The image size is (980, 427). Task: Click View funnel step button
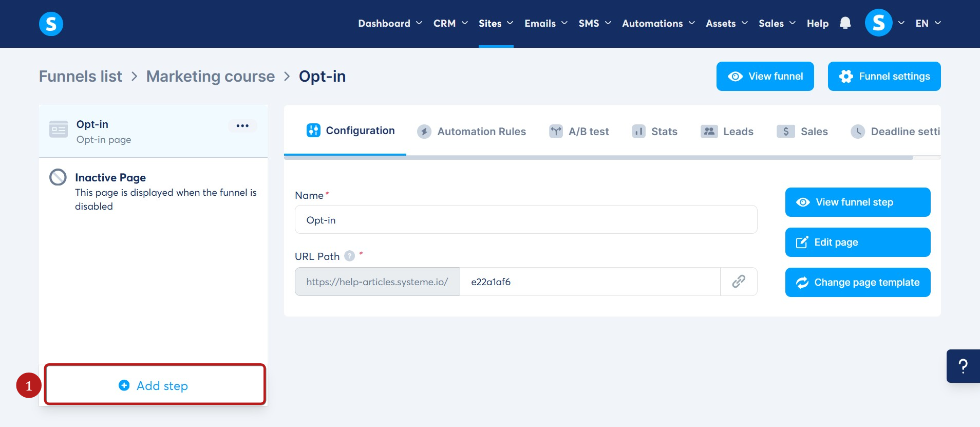pyautogui.click(x=858, y=202)
